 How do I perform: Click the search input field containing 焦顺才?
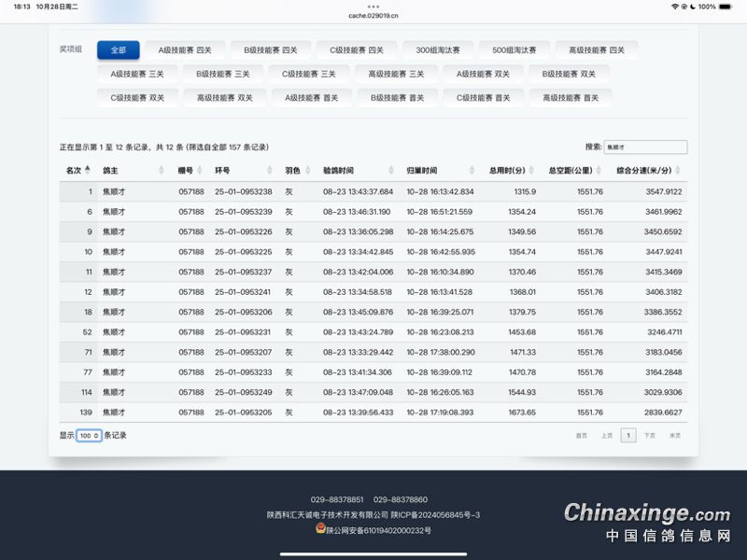point(645,147)
